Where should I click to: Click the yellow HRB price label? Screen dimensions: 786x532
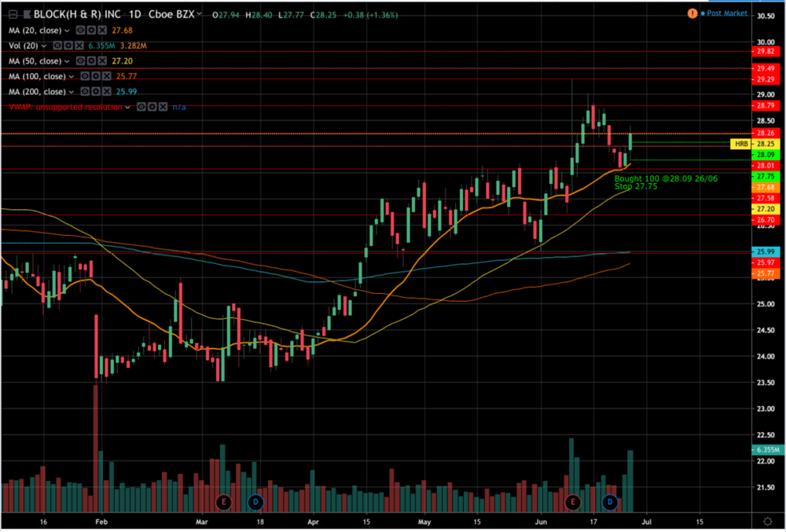coord(740,144)
